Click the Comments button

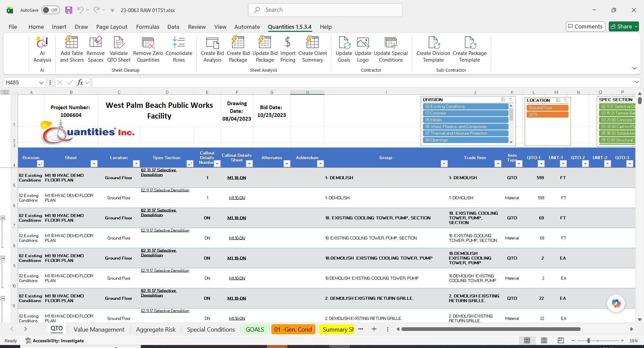585,26
